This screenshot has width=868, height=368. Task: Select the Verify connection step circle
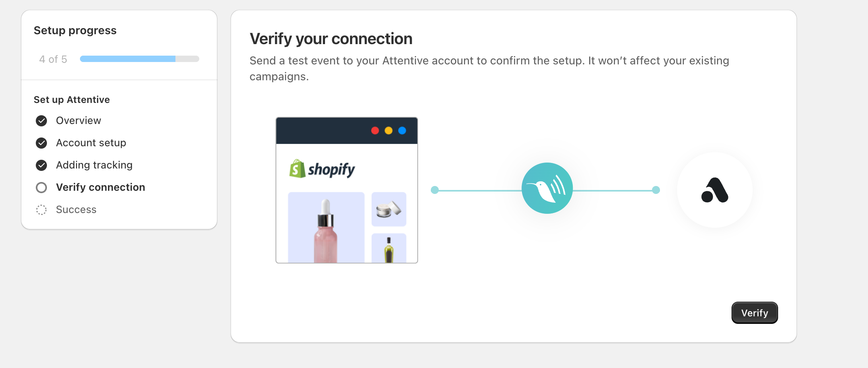tap(41, 188)
